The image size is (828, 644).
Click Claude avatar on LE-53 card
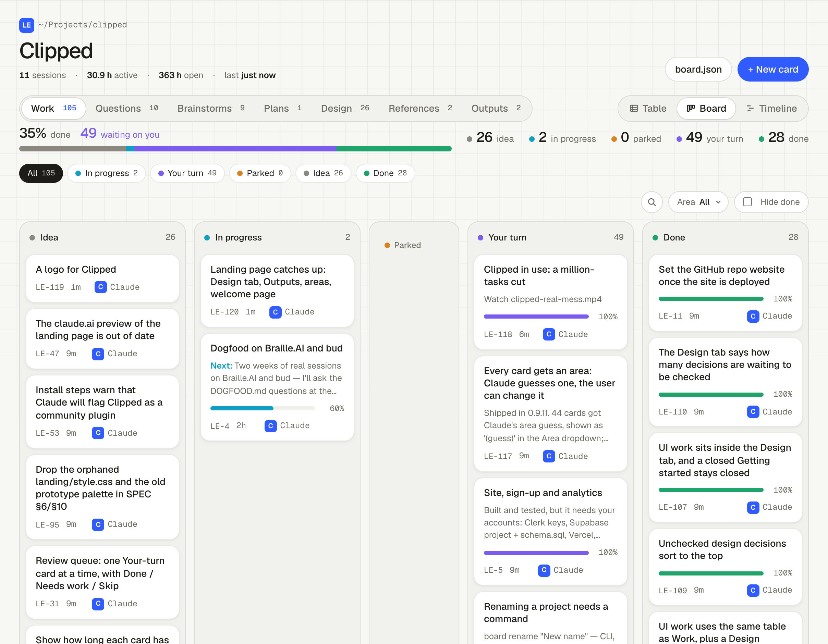[98, 433]
